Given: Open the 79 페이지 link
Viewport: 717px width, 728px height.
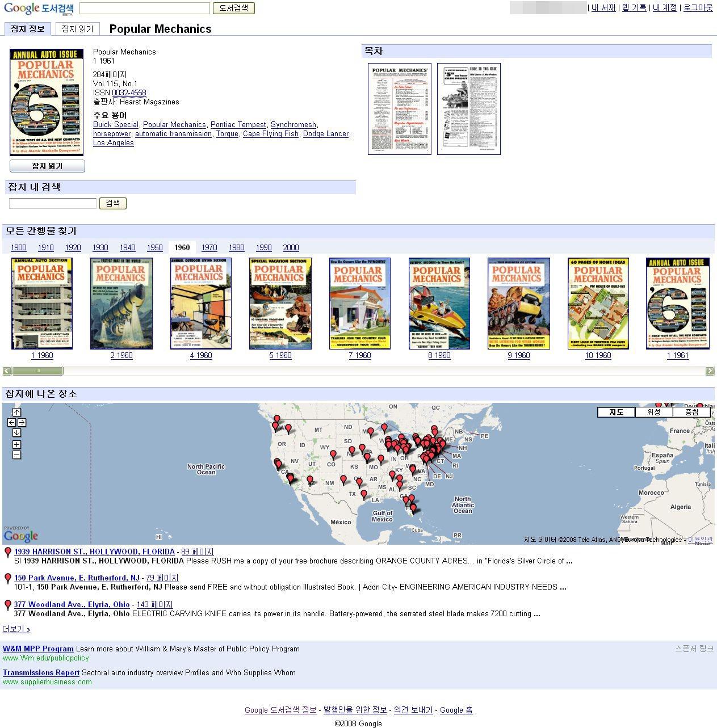Looking at the screenshot, I should 162,578.
